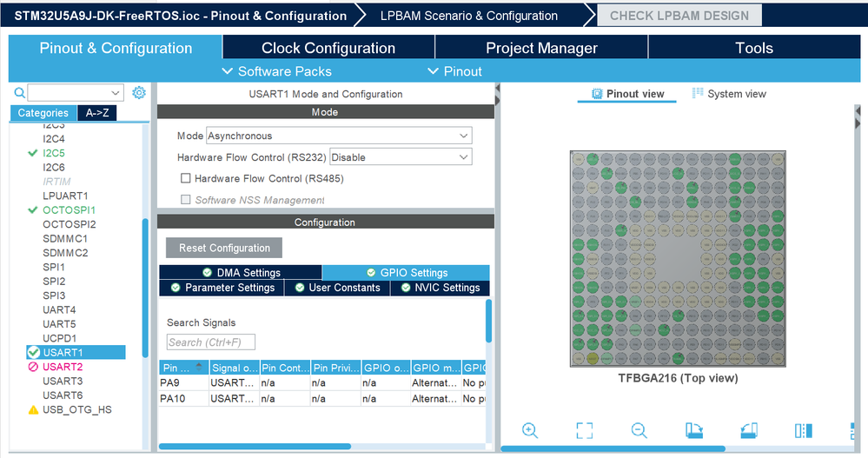Click the DMA Settings status check icon
The image size is (868, 458).
(207, 273)
